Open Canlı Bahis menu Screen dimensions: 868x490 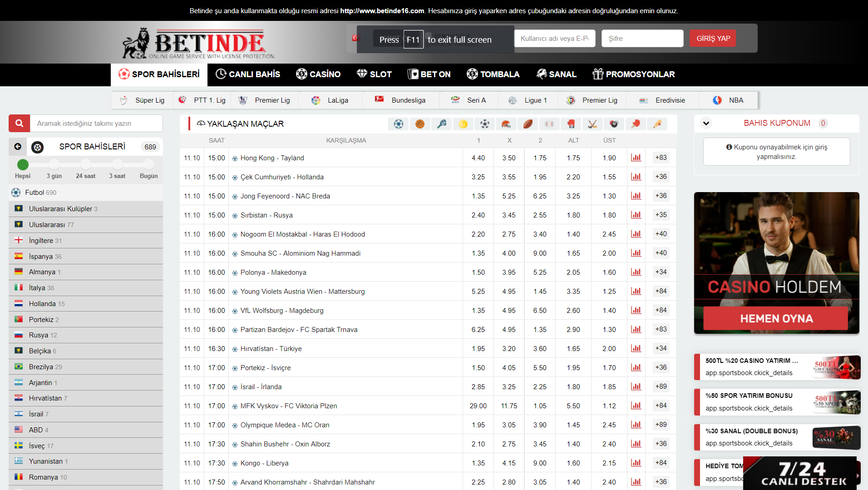248,74
